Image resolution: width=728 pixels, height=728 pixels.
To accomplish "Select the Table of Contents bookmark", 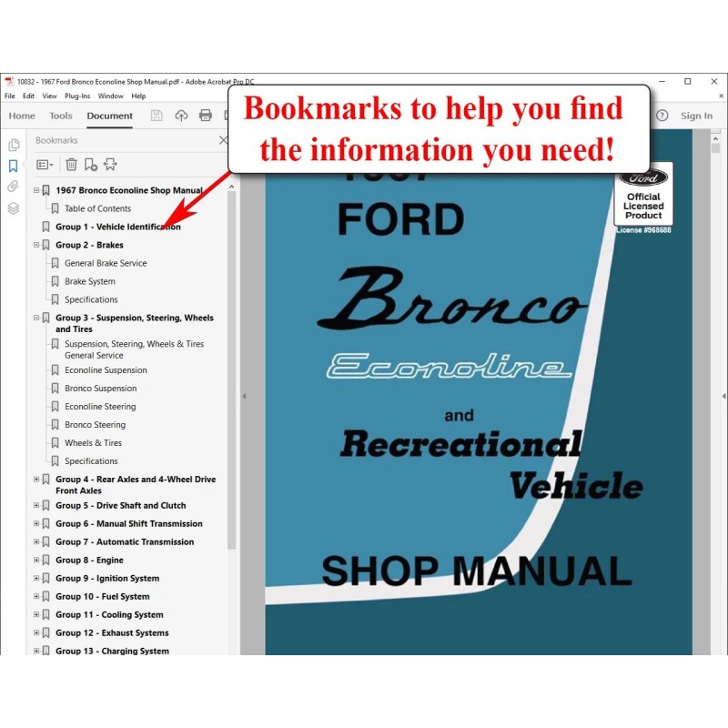I will [x=97, y=208].
